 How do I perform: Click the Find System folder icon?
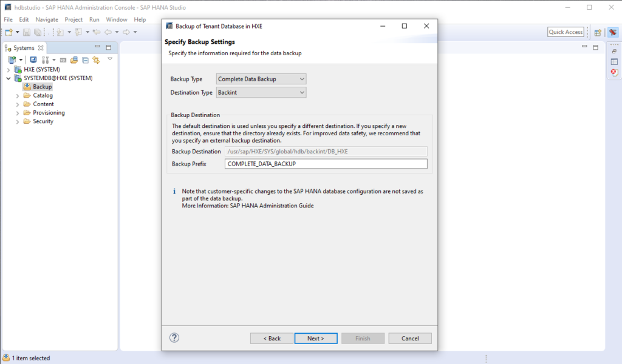73,60
